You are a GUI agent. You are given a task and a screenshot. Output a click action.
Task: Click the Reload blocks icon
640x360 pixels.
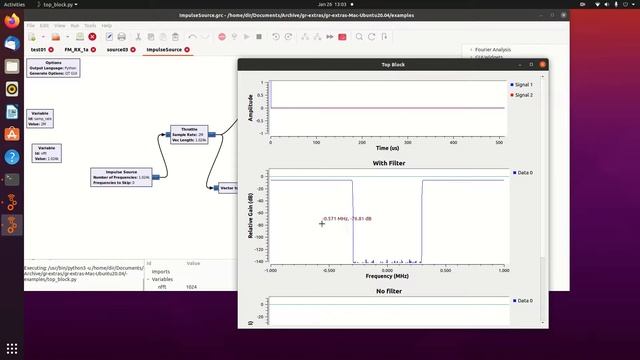371,37
